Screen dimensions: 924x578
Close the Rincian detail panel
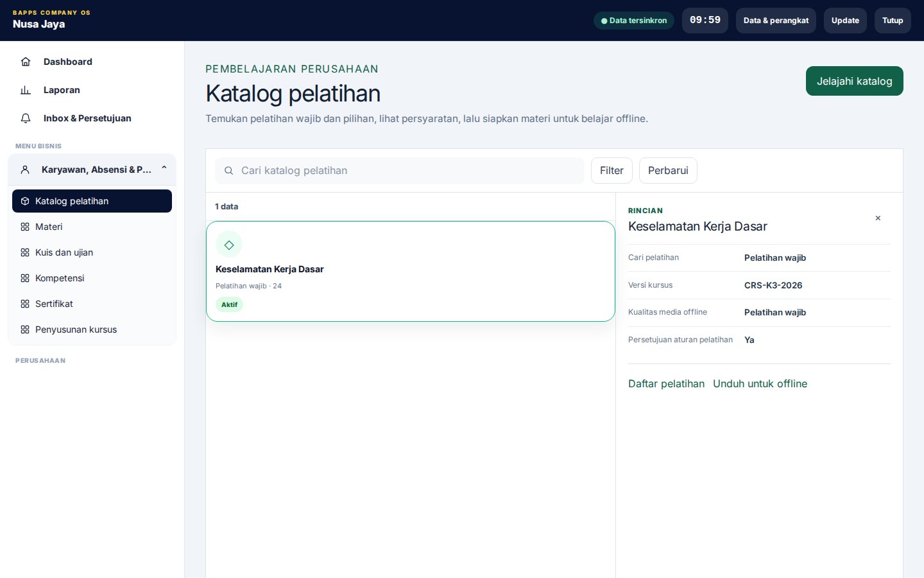[x=878, y=218]
